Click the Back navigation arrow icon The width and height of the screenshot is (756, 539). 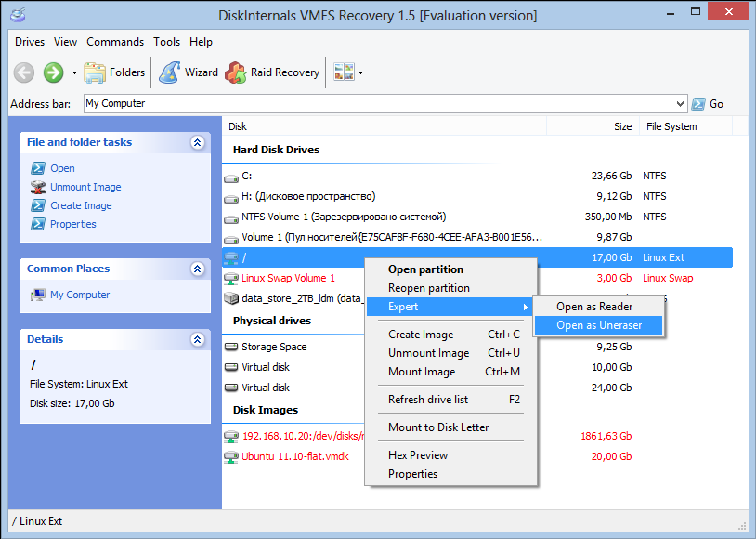[23, 72]
